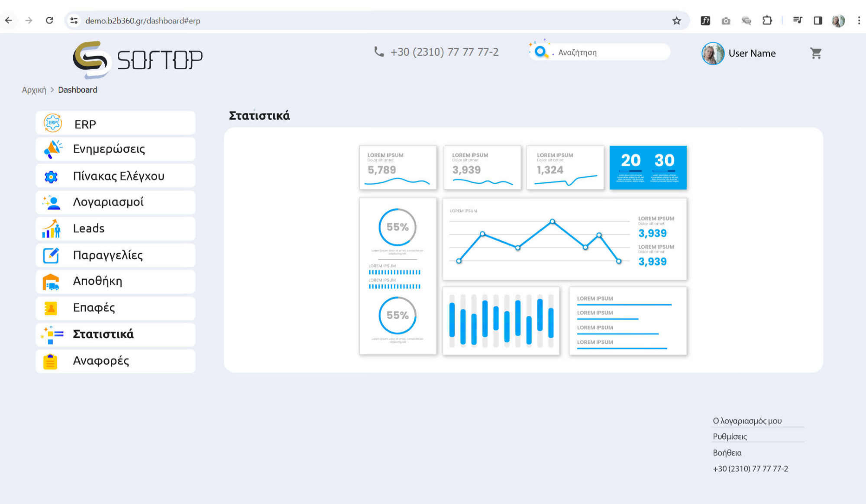Open the Επαφές menu item
866x504 pixels.
click(94, 308)
